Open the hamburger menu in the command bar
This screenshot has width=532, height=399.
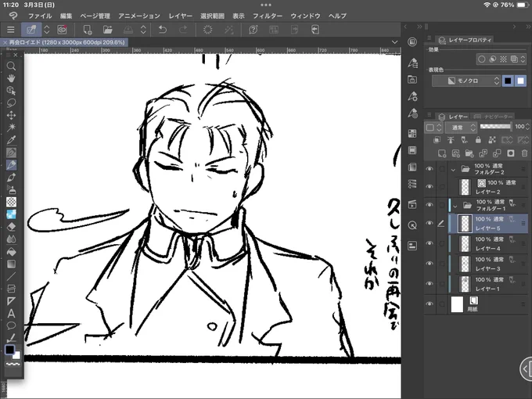[10, 30]
